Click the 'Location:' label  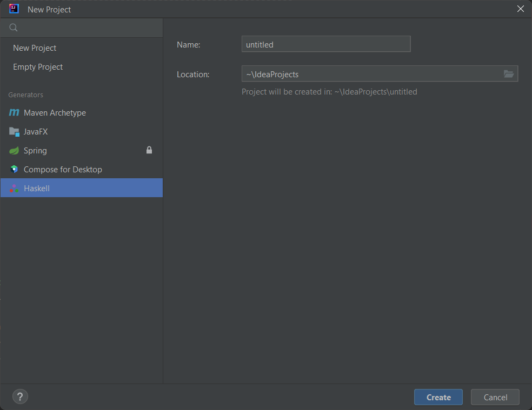tap(193, 75)
